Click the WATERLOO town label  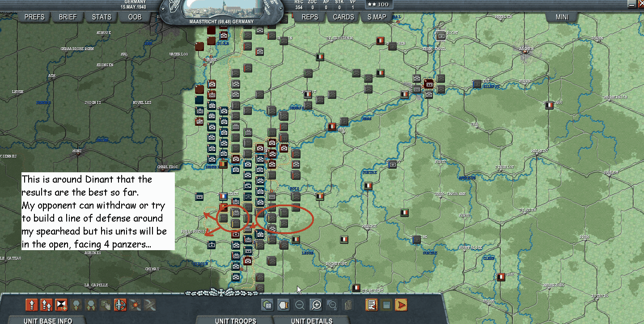[x=178, y=54]
